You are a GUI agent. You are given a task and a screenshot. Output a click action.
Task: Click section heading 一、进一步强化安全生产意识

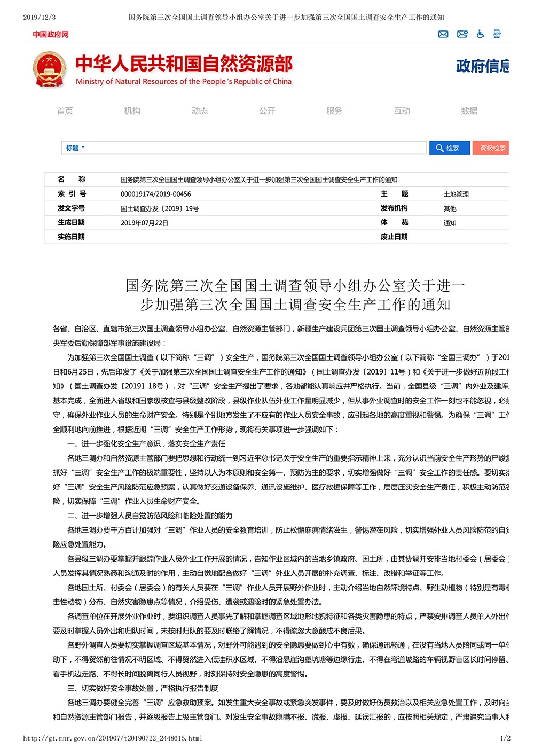(146, 443)
